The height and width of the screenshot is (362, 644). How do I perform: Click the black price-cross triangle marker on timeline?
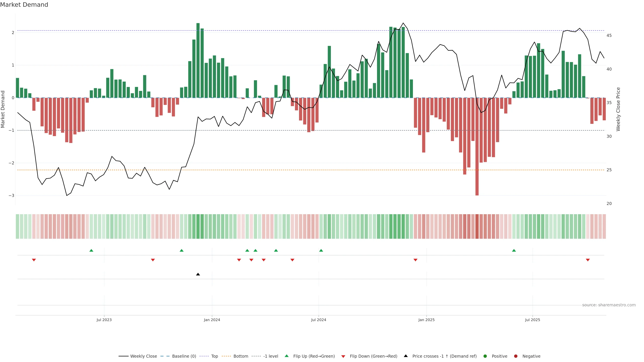coord(198,274)
